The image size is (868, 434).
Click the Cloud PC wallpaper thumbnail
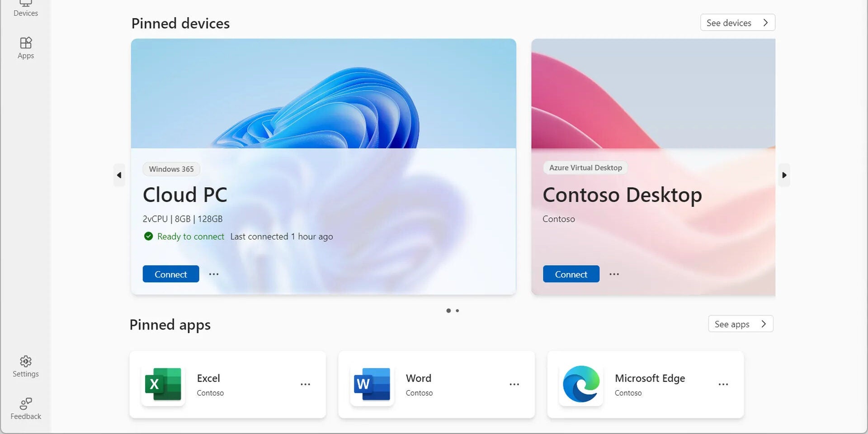pos(323,93)
